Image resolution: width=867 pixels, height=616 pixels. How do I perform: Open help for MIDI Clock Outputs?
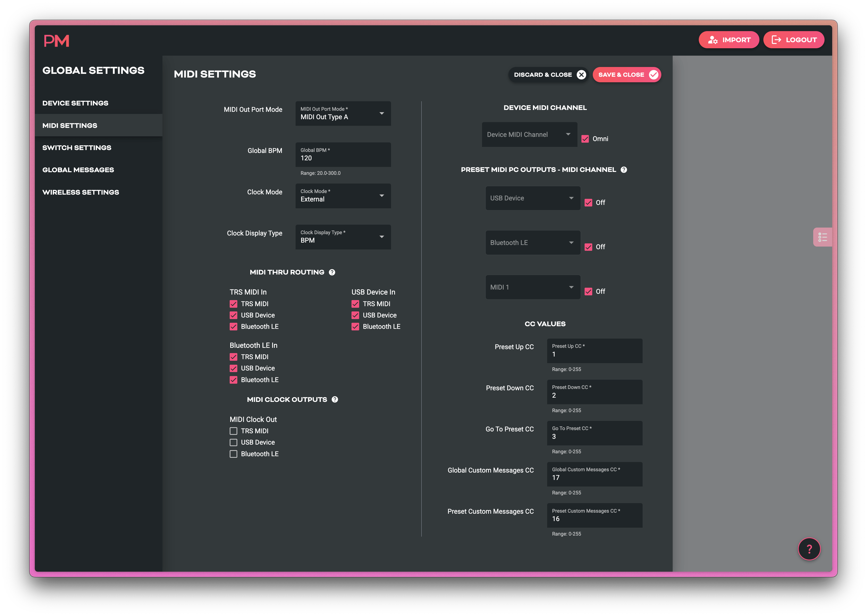click(335, 399)
